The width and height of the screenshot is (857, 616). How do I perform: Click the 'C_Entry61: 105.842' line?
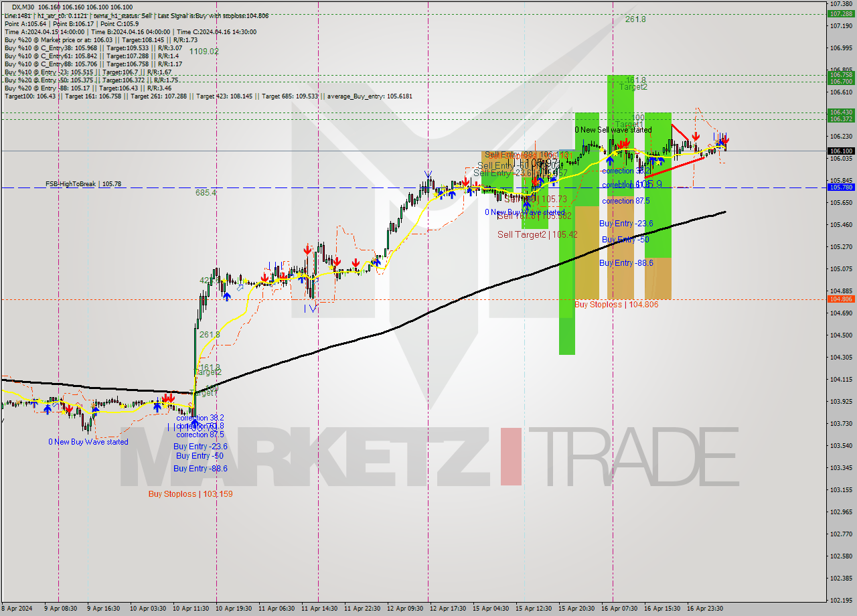(93, 56)
